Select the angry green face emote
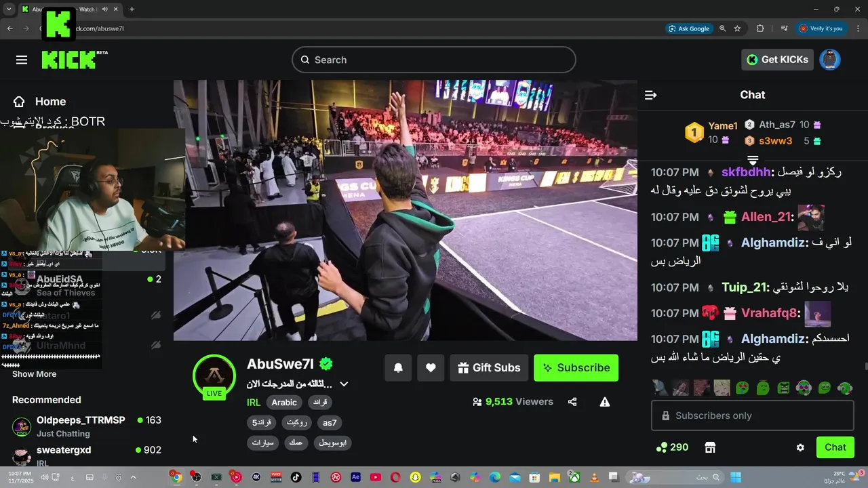 784,388
